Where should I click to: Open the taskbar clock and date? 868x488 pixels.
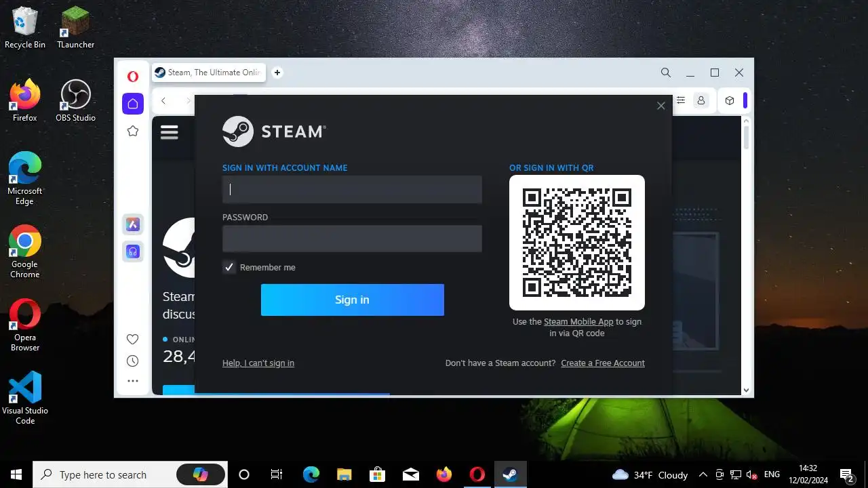[809, 474]
